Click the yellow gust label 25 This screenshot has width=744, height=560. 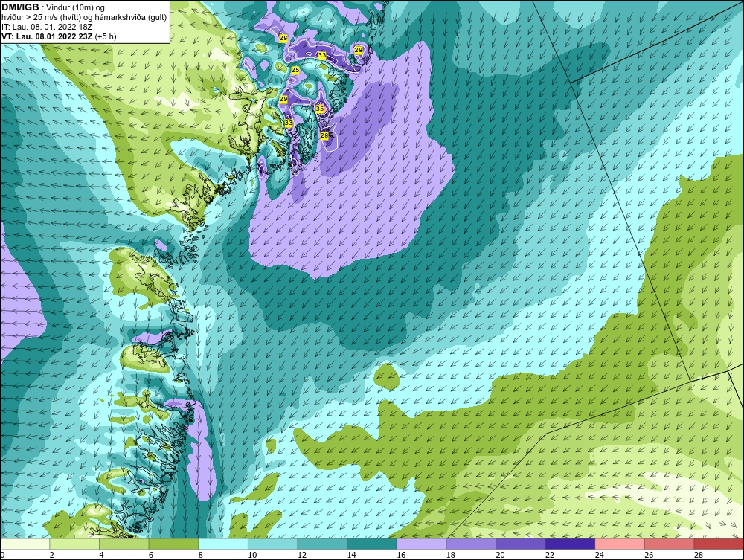[295, 70]
